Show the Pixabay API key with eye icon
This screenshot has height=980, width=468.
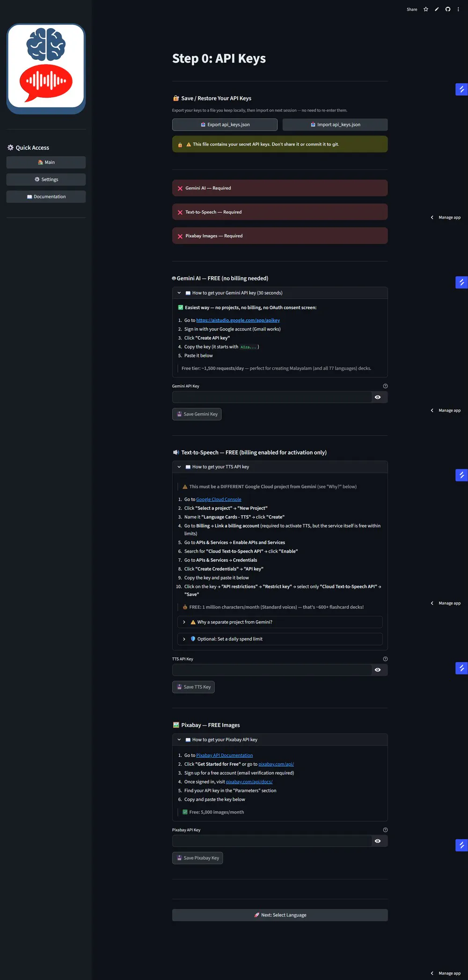[x=378, y=841]
